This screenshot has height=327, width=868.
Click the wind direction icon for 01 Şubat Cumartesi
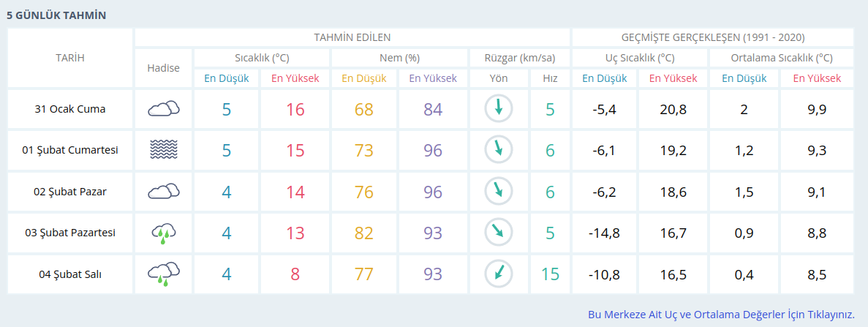pyautogui.click(x=499, y=150)
